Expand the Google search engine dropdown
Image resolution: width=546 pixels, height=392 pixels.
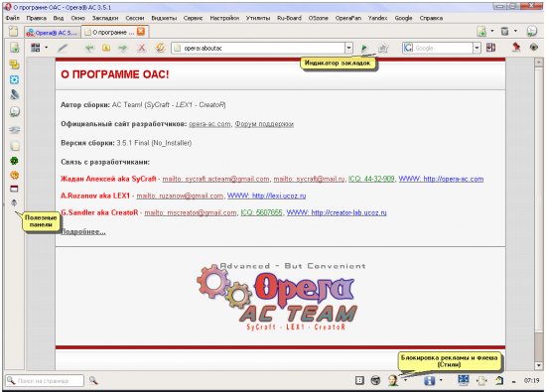point(477,48)
